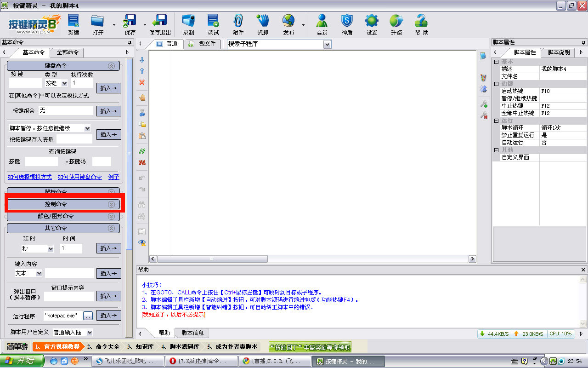
Task: Click the 执行次数 input field
Action: point(82,83)
